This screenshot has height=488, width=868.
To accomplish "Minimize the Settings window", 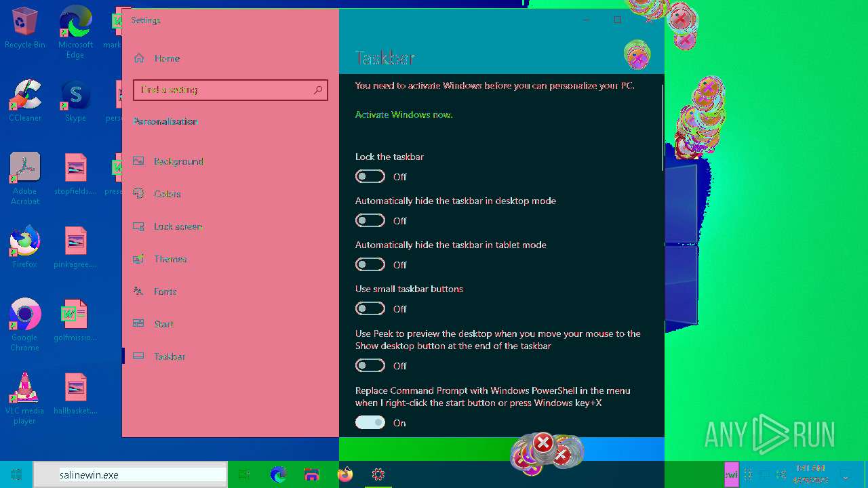I will [587, 20].
